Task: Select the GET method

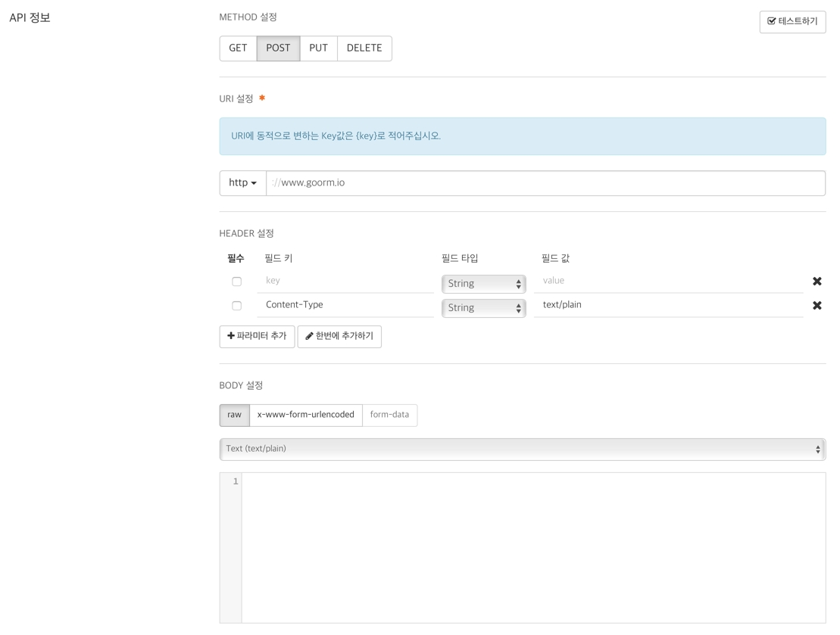Action: pos(238,48)
